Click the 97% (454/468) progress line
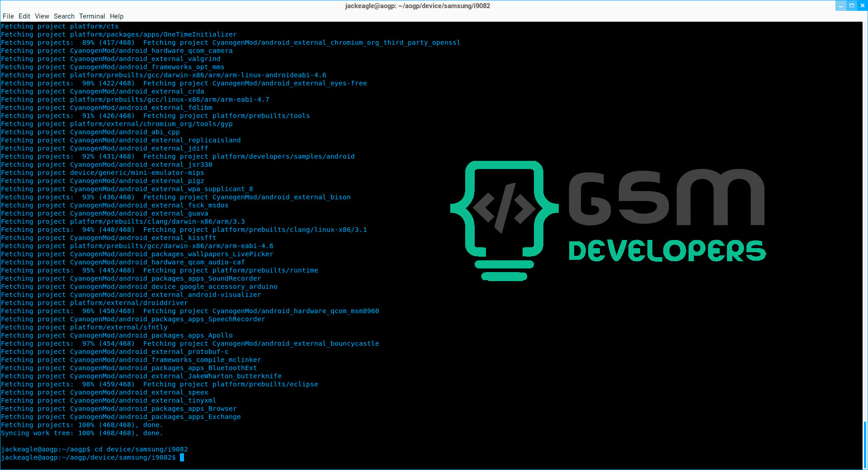The height and width of the screenshot is (470, 868). tap(190, 344)
